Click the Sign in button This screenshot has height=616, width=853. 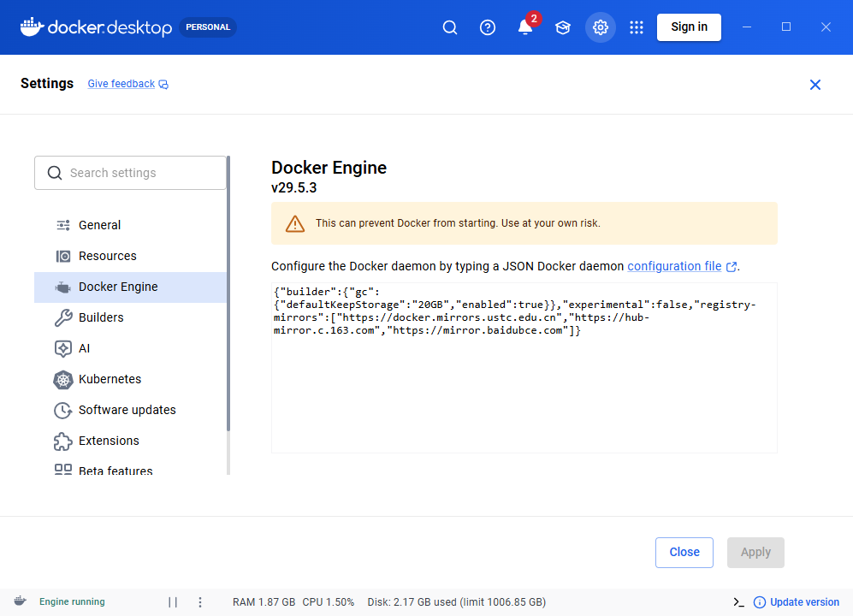point(689,27)
